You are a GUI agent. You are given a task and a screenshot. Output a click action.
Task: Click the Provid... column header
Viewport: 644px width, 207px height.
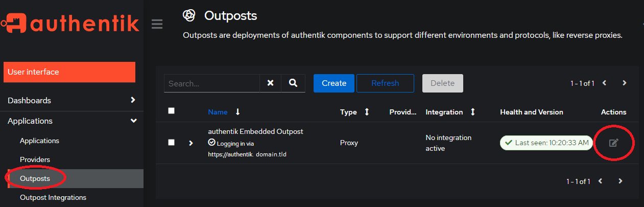click(x=403, y=112)
